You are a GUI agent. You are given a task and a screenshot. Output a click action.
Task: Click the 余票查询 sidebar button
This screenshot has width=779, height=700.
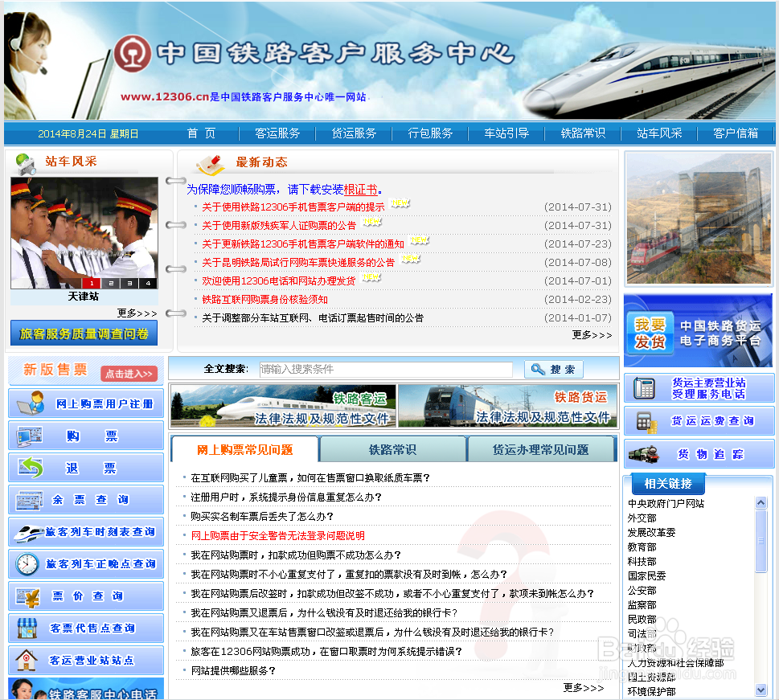[x=86, y=500]
